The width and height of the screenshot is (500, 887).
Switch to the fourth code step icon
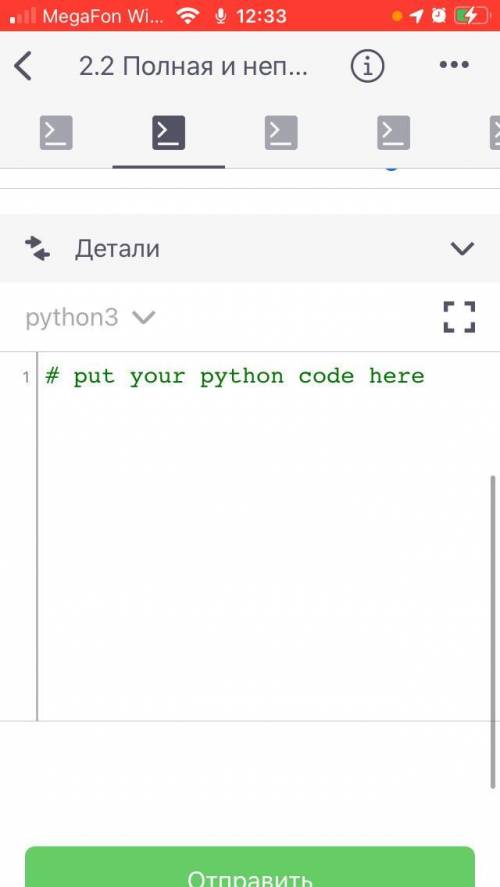coord(394,132)
